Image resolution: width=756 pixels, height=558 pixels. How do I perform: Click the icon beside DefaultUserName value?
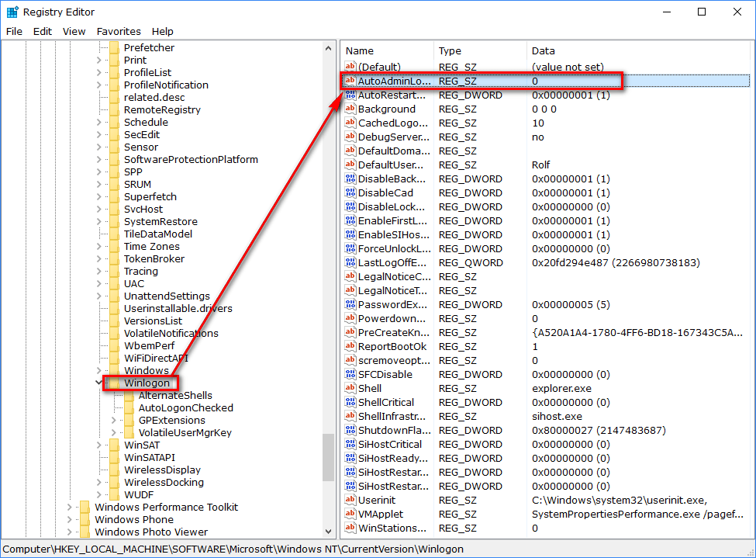[x=350, y=165]
